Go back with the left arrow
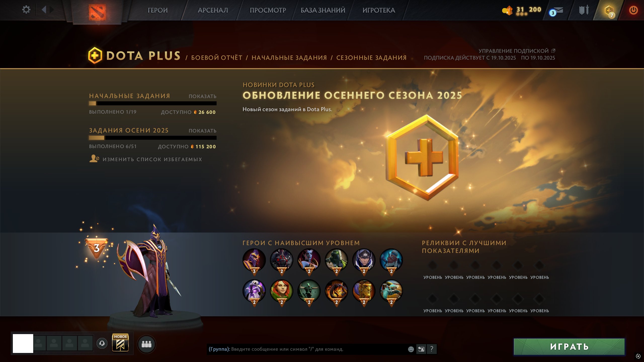The height and width of the screenshot is (362, 644). coord(44,10)
